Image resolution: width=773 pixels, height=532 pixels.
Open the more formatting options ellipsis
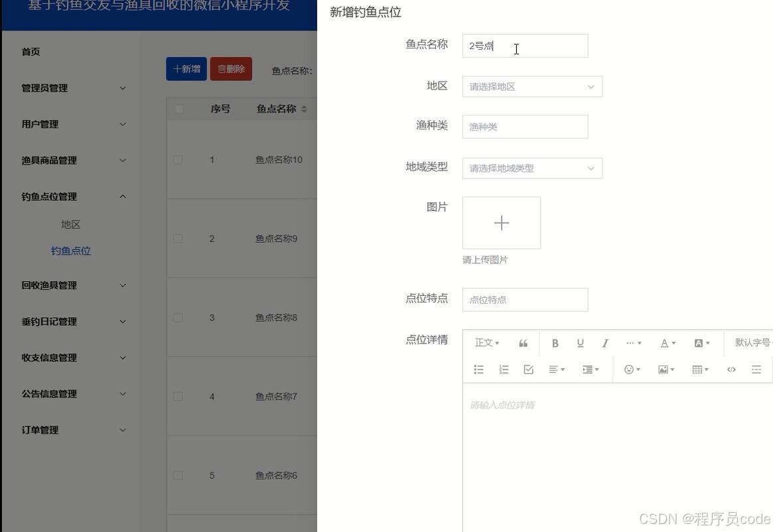(x=634, y=343)
